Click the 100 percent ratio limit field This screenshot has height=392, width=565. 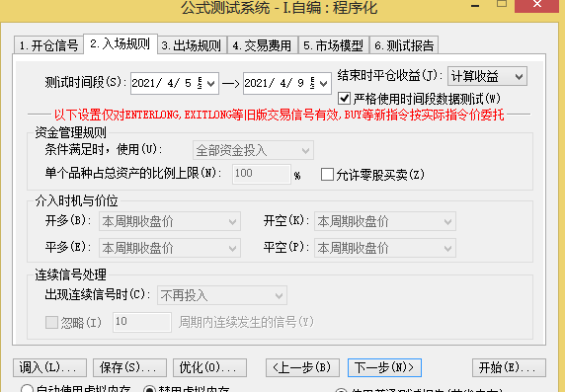[x=262, y=174]
